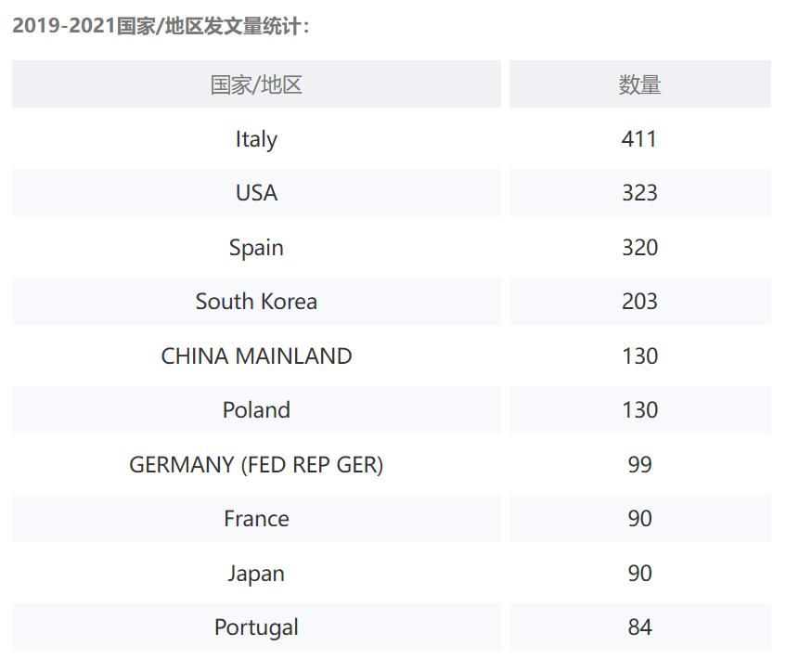Select the Italy country cell
The height and width of the screenshot is (672, 786).
[256, 139]
